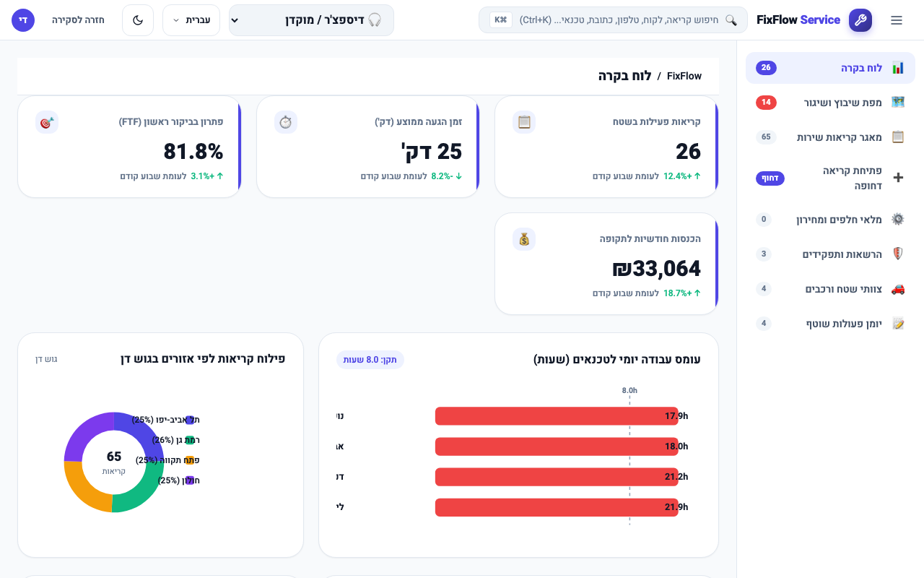Click the red bar labeled 21.9h

557,507
